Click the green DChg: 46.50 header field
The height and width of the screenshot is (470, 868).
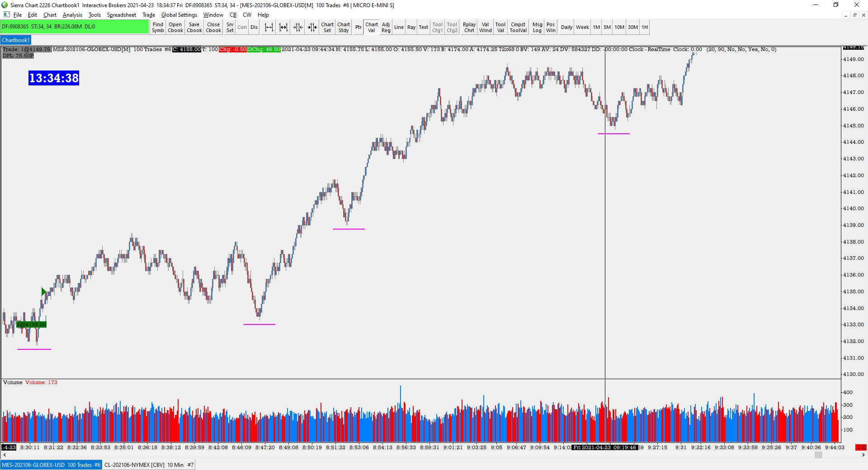coord(264,49)
